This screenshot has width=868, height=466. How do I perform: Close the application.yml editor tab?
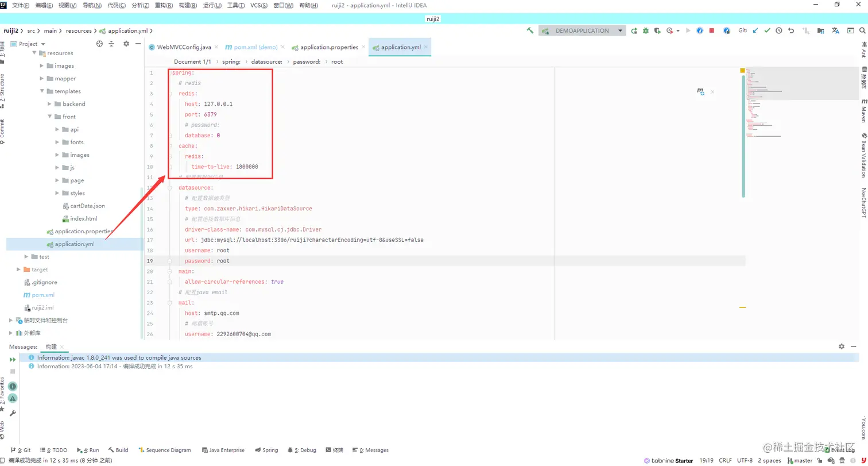pos(425,47)
